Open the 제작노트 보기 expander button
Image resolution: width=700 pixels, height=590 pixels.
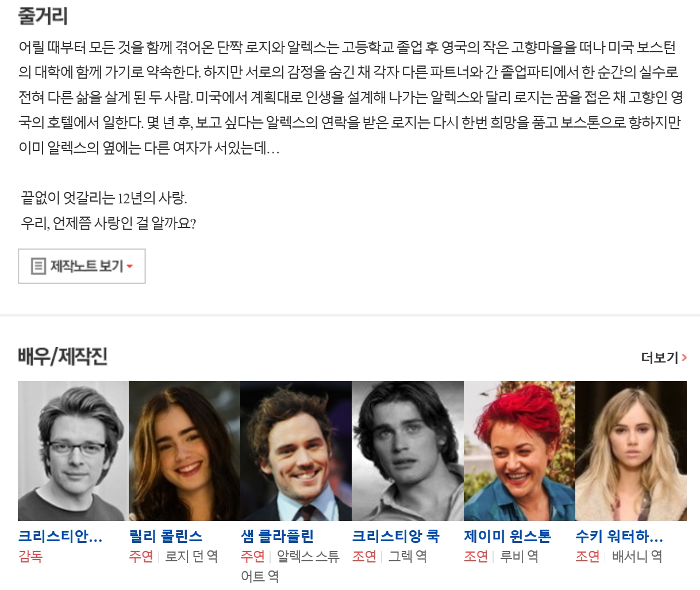tap(82, 266)
